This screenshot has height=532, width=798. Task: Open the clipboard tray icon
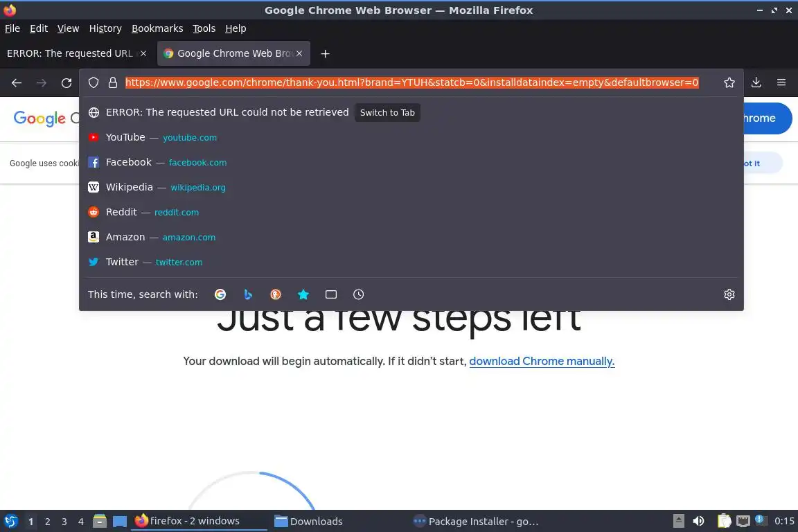tap(724, 522)
